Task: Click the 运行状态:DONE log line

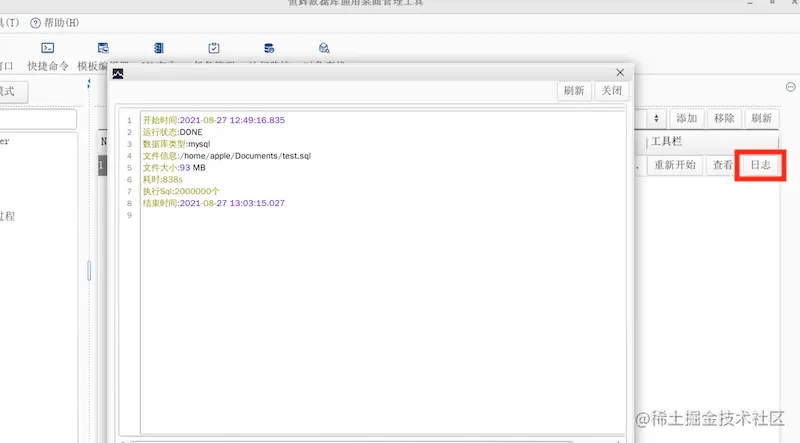Action: tap(172, 132)
